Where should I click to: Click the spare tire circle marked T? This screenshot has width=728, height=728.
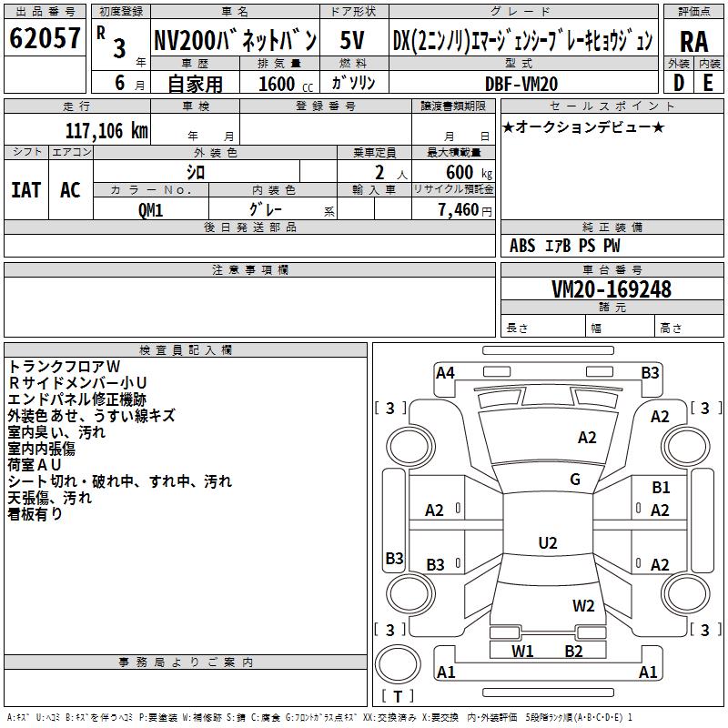click(398, 665)
